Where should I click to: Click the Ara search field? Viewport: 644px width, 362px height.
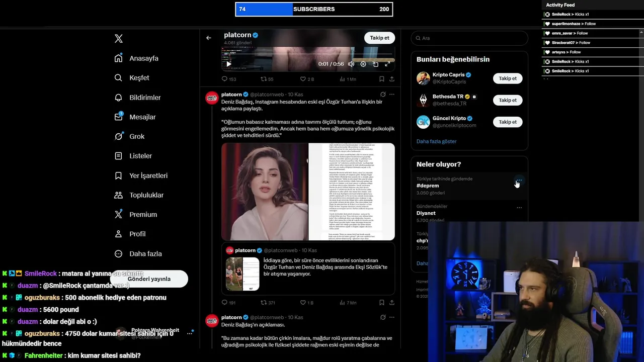(x=469, y=38)
